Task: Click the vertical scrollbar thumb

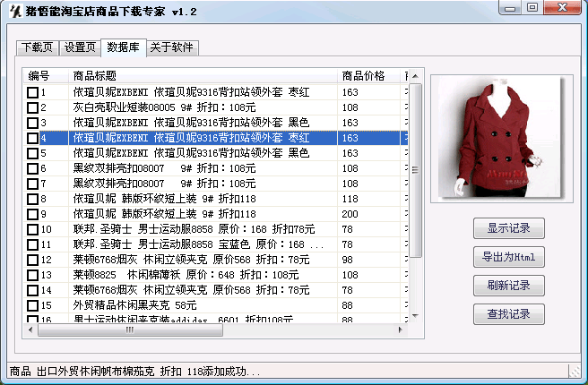Action: click(415, 171)
